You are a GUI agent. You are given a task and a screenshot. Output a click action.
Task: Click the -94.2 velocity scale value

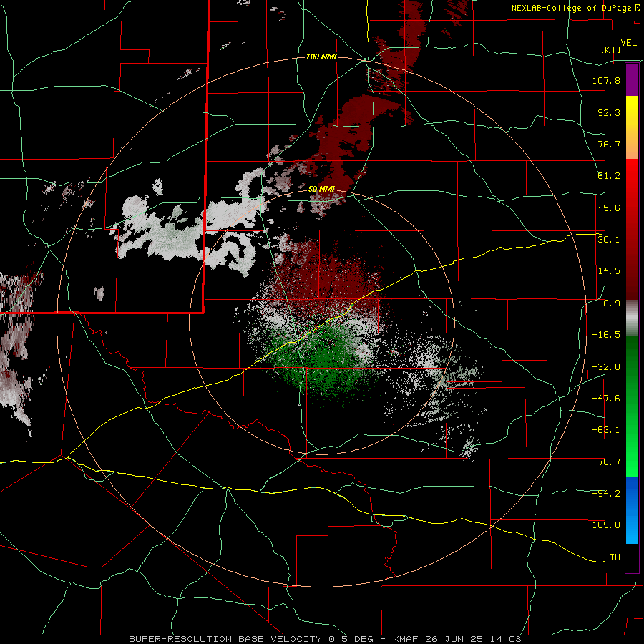(606, 494)
